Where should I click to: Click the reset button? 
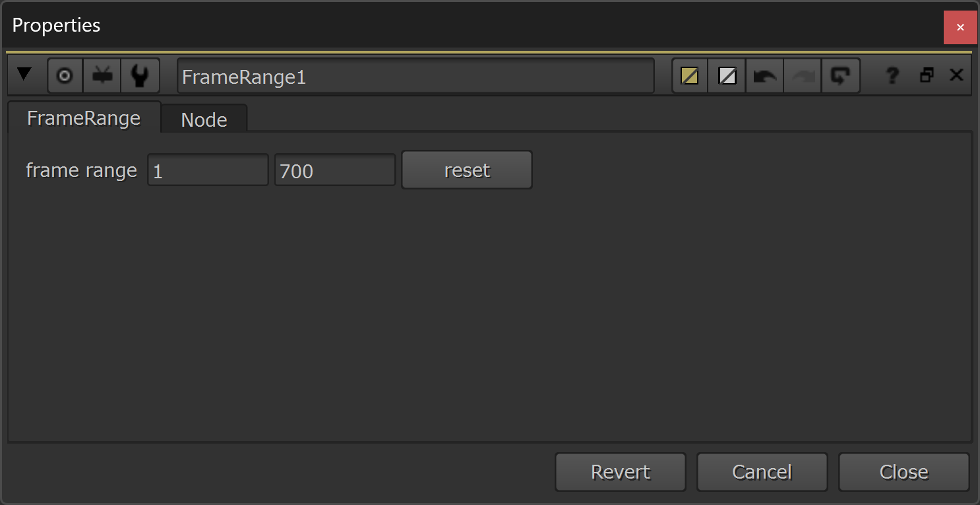coord(467,170)
